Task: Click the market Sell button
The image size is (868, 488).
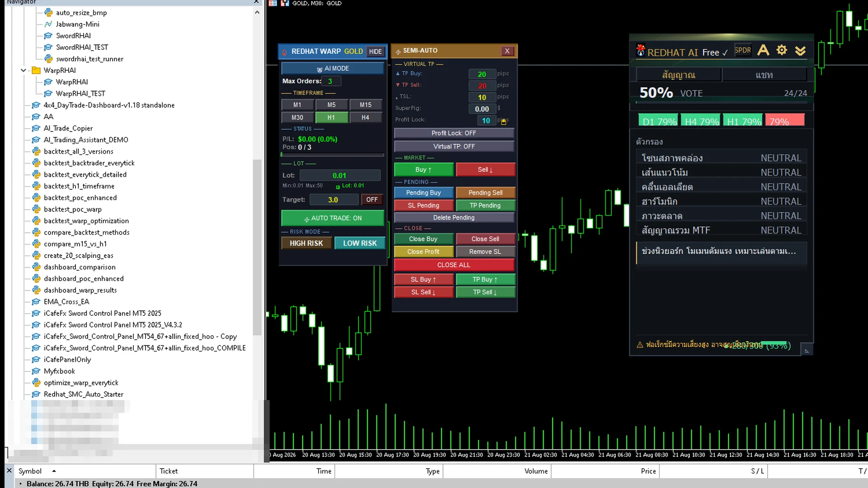Action: click(x=485, y=169)
